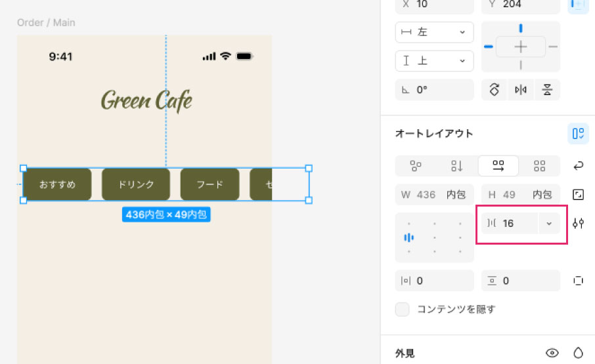Viewport: 595px width, 364px height.
Task: Click the オートレイアウト section heading
Action: pos(434,134)
